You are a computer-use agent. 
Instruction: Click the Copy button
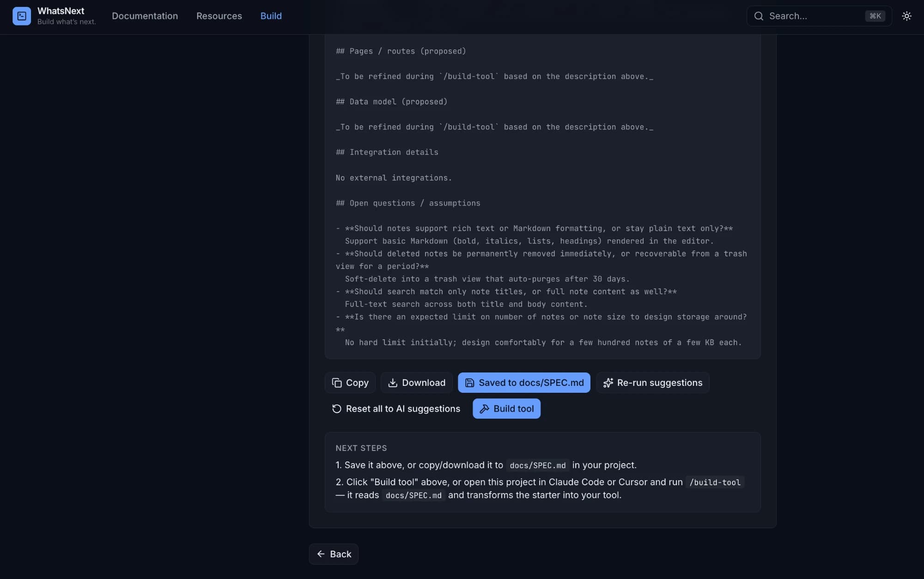tap(350, 383)
